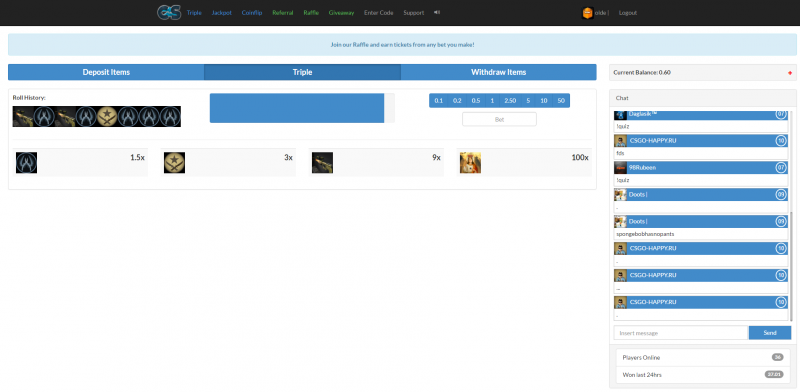Image resolution: width=800 pixels, height=392 pixels.
Task: Open the Raffle page link
Action: (x=311, y=13)
